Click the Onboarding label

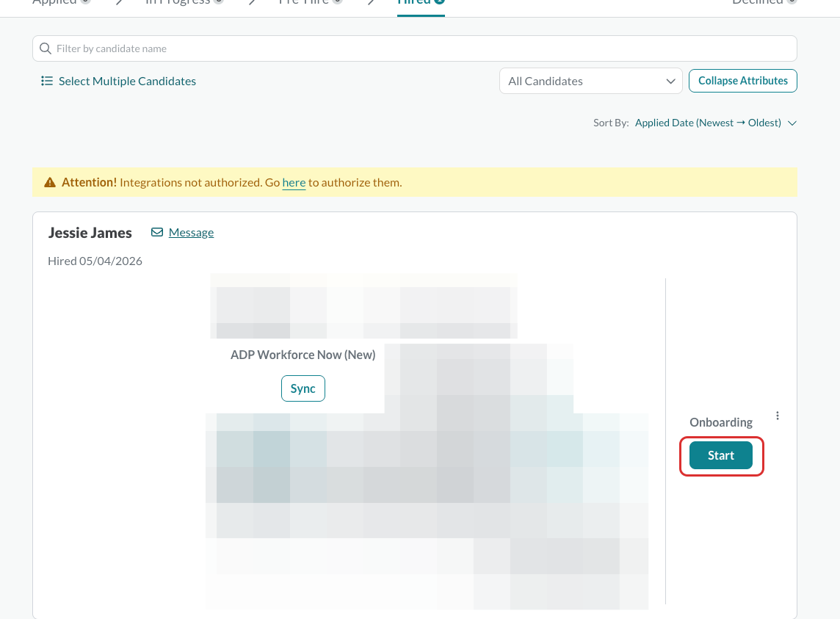(721, 422)
